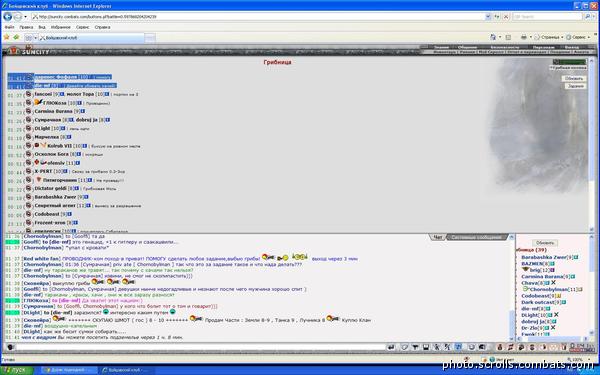This screenshot has width=600, height=375.
Task: Click the Print icon in the command bar
Action: pos(523,37)
